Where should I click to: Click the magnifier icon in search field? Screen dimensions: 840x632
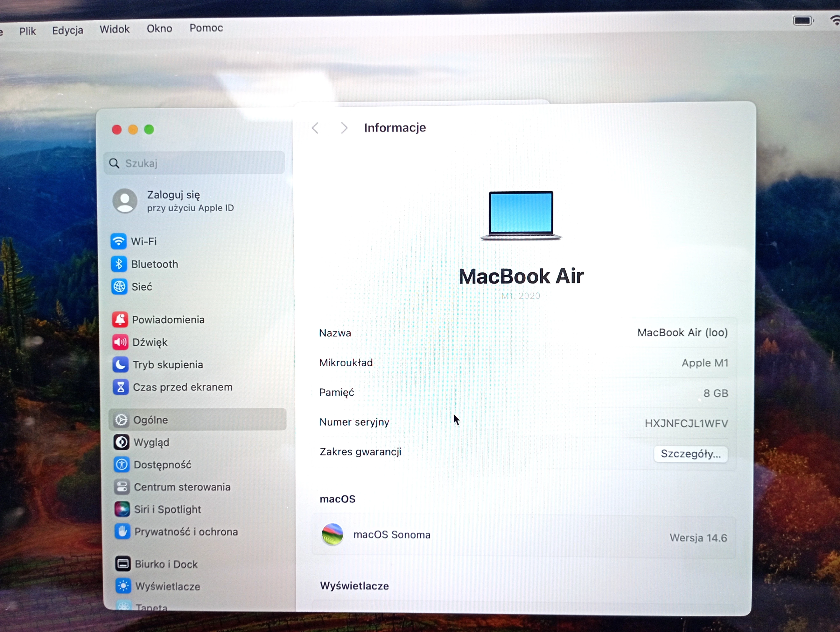point(114,163)
